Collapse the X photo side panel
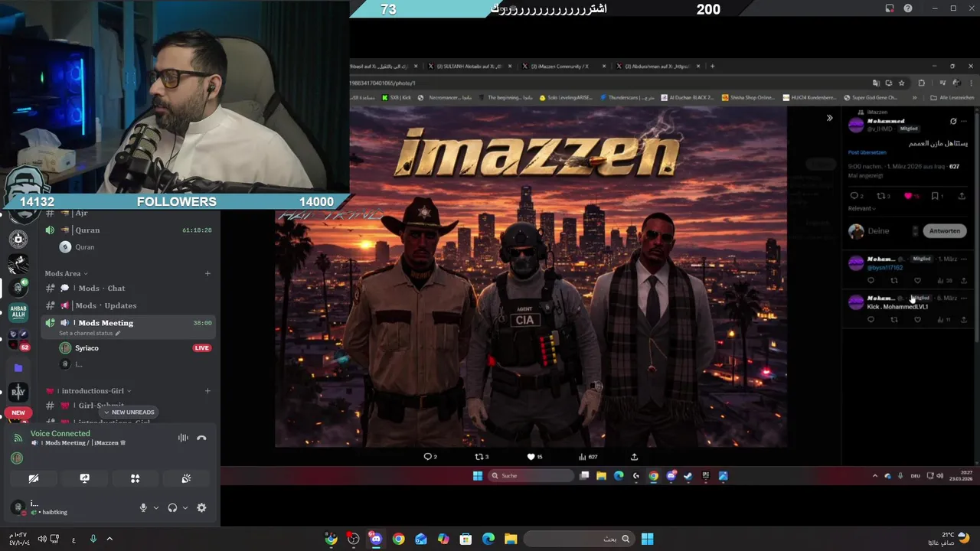This screenshot has height=551, width=980. tap(829, 118)
